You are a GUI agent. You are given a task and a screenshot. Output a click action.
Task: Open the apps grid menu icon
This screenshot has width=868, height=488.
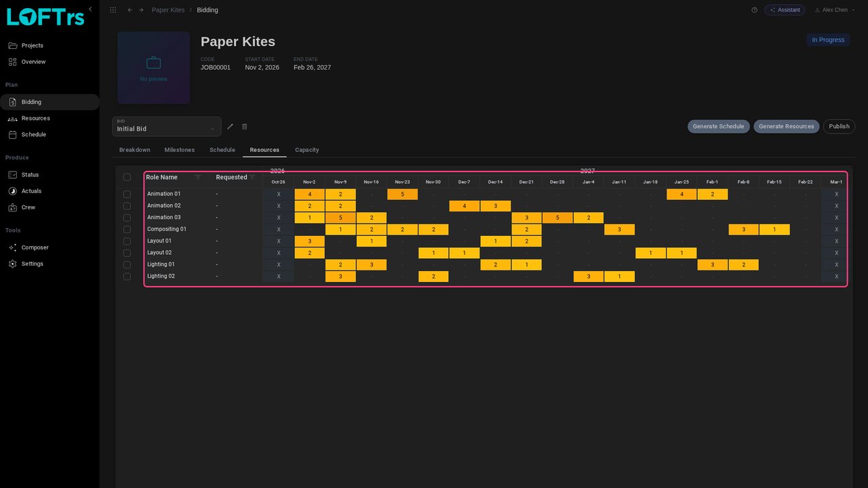pyautogui.click(x=113, y=10)
